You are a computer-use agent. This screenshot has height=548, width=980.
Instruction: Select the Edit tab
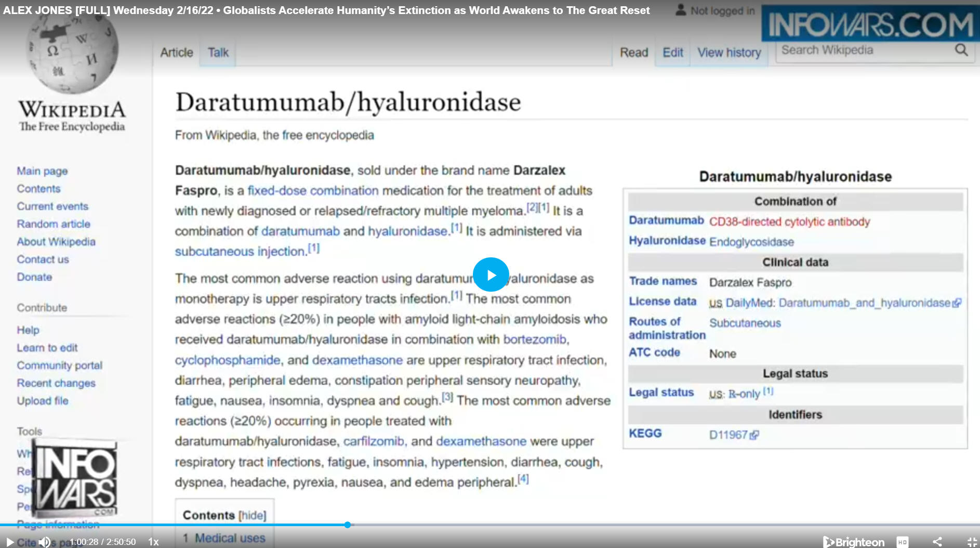click(673, 53)
